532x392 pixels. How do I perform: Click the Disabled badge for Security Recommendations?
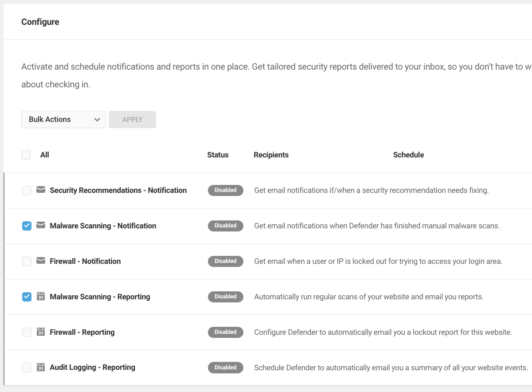click(x=225, y=190)
